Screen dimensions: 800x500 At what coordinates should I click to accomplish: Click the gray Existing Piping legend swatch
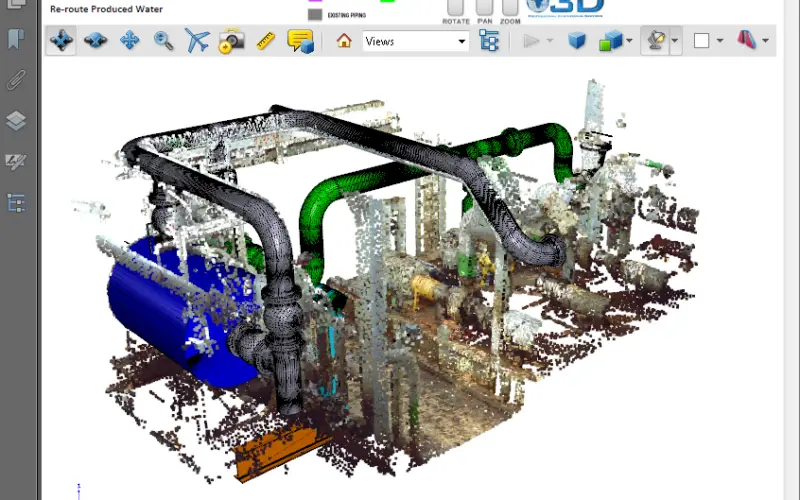[x=315, y=15]
